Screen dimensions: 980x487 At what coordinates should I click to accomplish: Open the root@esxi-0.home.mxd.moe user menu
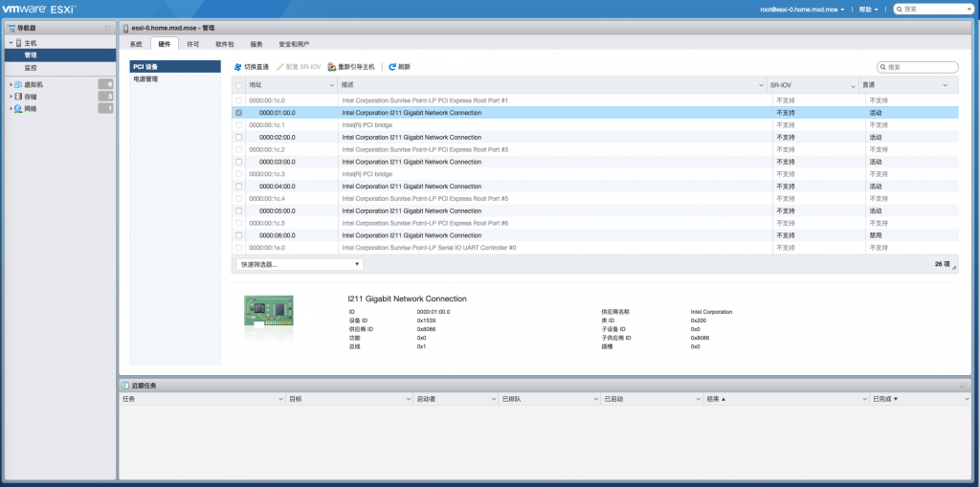coord(802,10)
